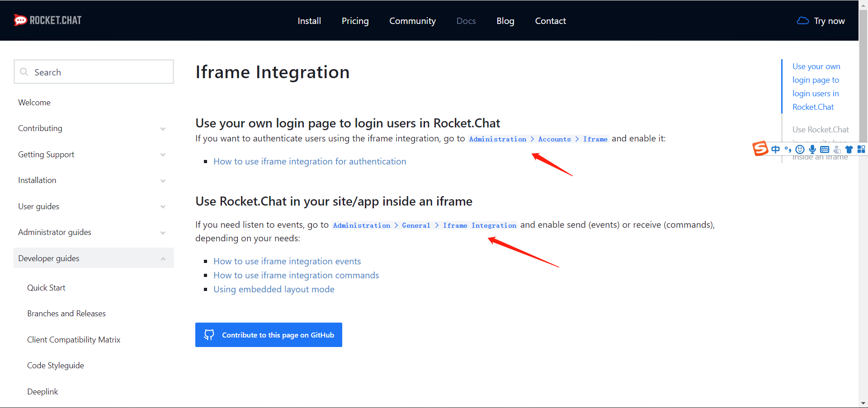Viewport: 868px width, 408px height.
Task: Open the soft keyboard icon in Sogou bar
Action: pyautogui.click(x=825, y=150)
